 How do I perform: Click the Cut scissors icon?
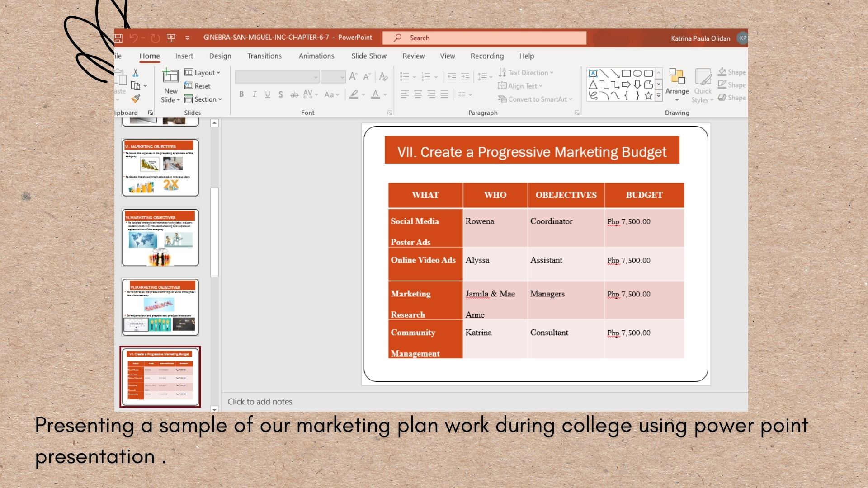click(x=135, y=73)
